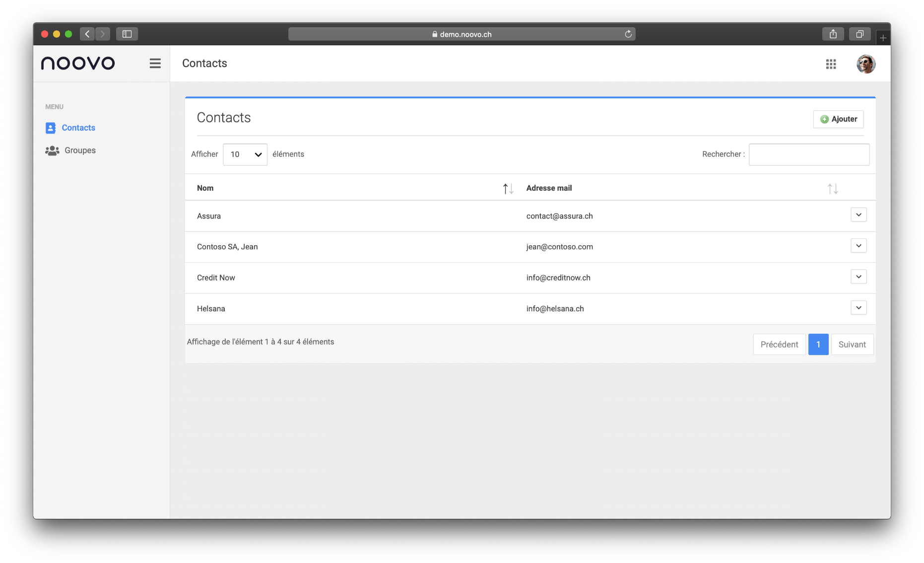Open Contacts in the sidebar menu
This screenshot has height=563, width=924.
point(78,128)
